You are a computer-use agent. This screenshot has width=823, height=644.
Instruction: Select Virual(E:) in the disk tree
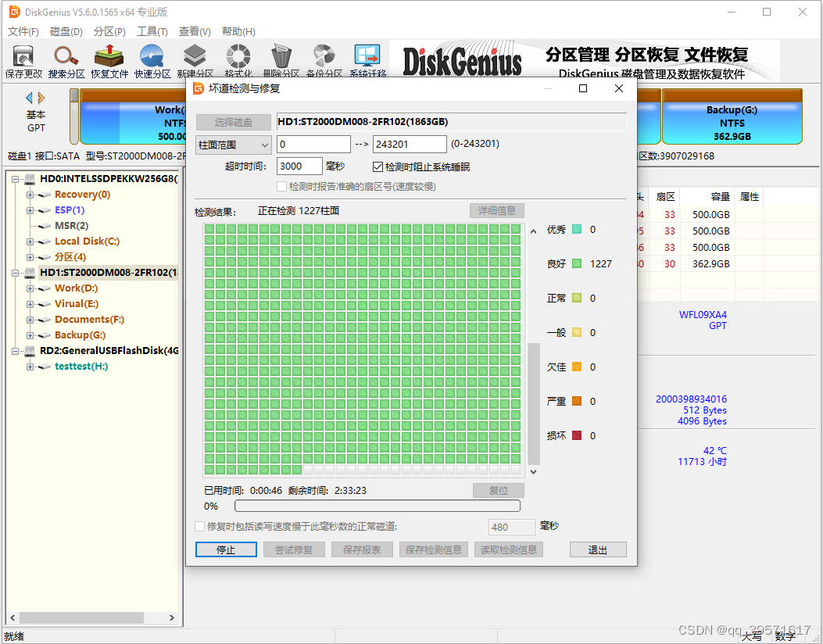click(76, 304)
